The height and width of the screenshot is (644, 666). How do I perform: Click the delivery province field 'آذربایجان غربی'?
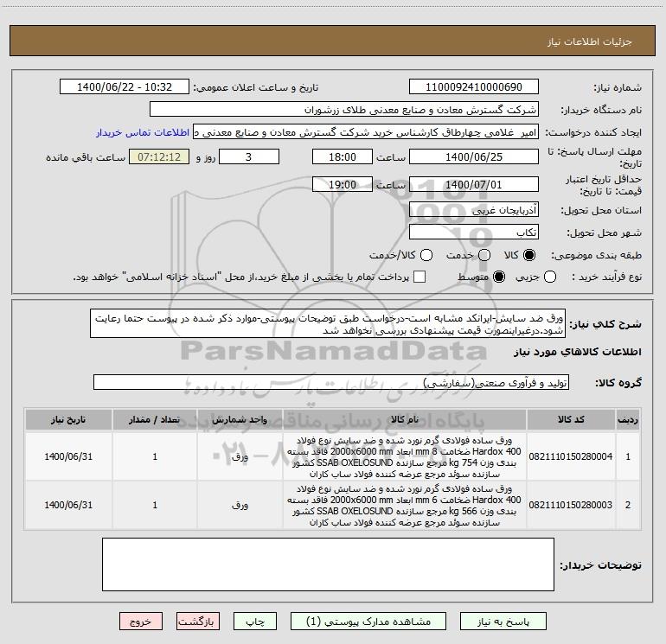(474, 210)
